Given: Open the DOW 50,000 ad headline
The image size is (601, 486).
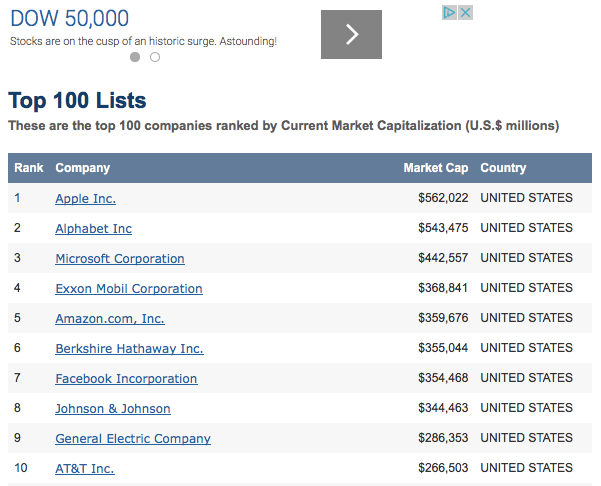Looking at the screenshot, I should (69, 18).
